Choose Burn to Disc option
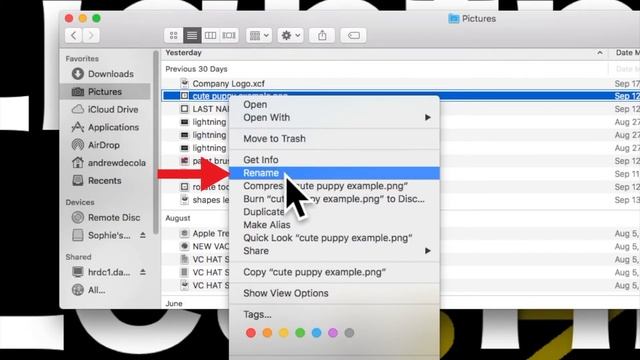The image size is (640, 360). (x=334, y=199)
